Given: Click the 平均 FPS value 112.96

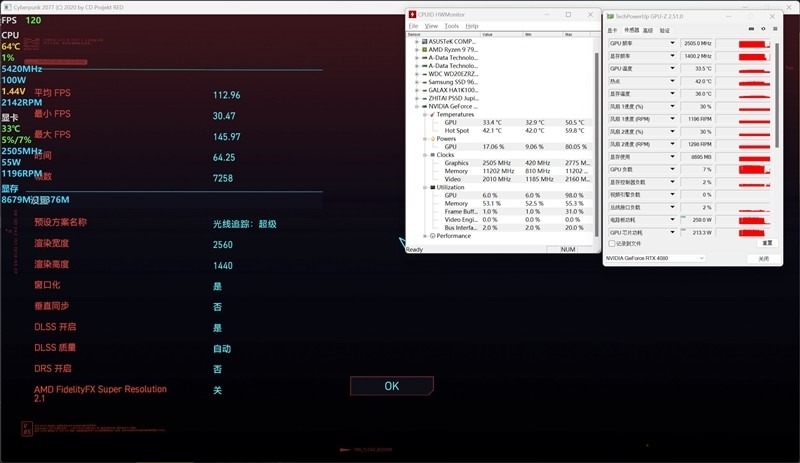Looking at the screenshot, I should pyautogui.click(x=227, y=95).
